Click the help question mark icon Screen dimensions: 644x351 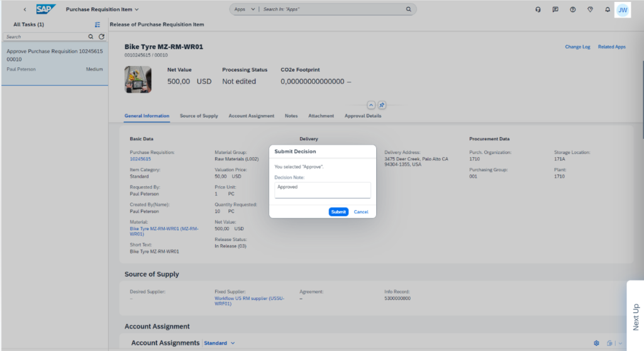pos(573,9)
